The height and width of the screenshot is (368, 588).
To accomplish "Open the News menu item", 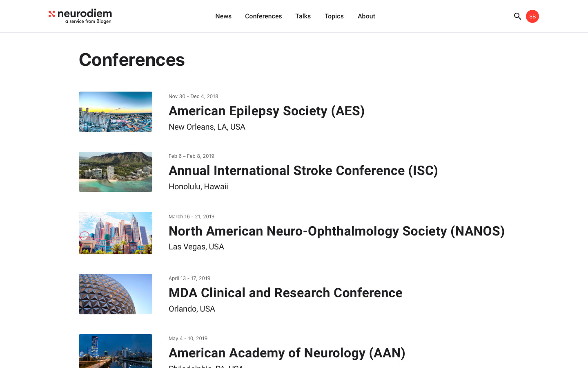I will (223, 16).
